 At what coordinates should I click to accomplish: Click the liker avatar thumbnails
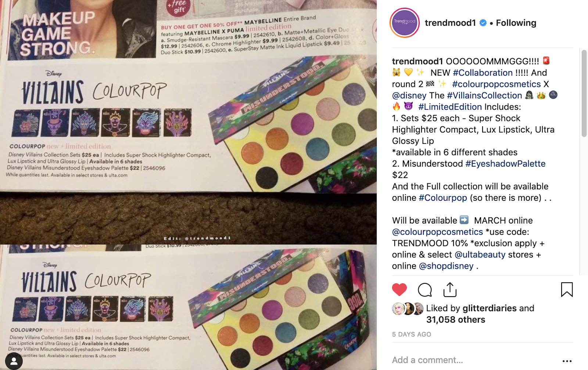pos(408,309)
